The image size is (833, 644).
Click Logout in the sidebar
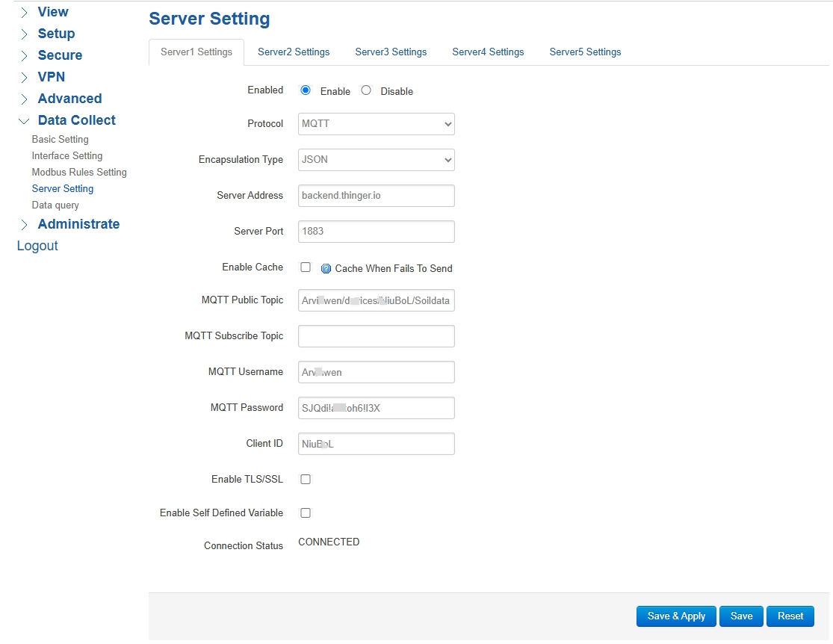[x=37, y=245]
